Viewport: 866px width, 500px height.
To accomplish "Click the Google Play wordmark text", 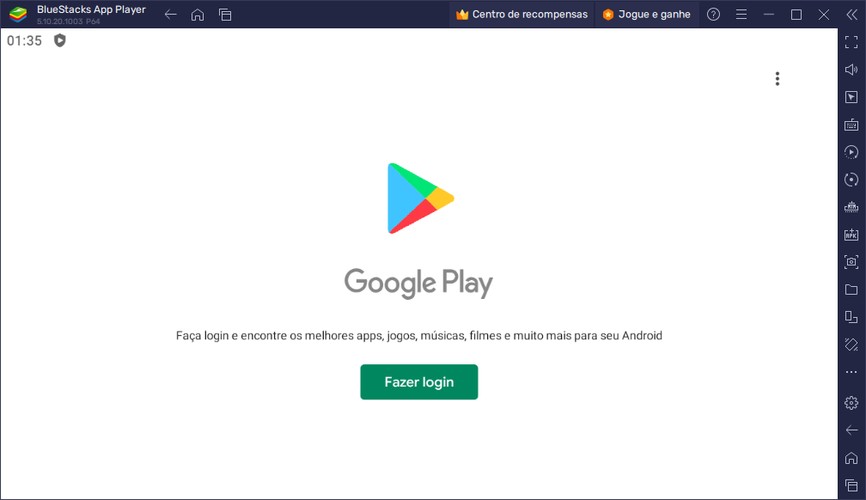I will pos(418,283).
